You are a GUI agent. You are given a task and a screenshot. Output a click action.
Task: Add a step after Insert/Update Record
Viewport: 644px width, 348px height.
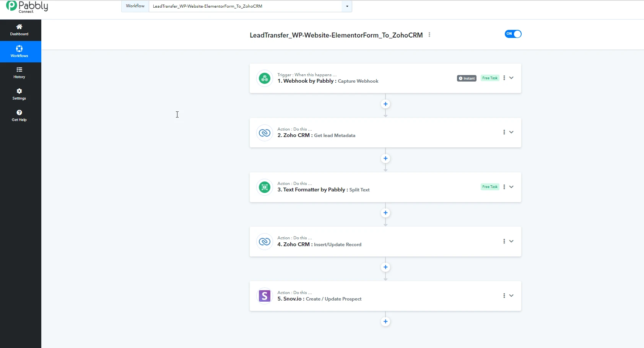pos(385,267)
